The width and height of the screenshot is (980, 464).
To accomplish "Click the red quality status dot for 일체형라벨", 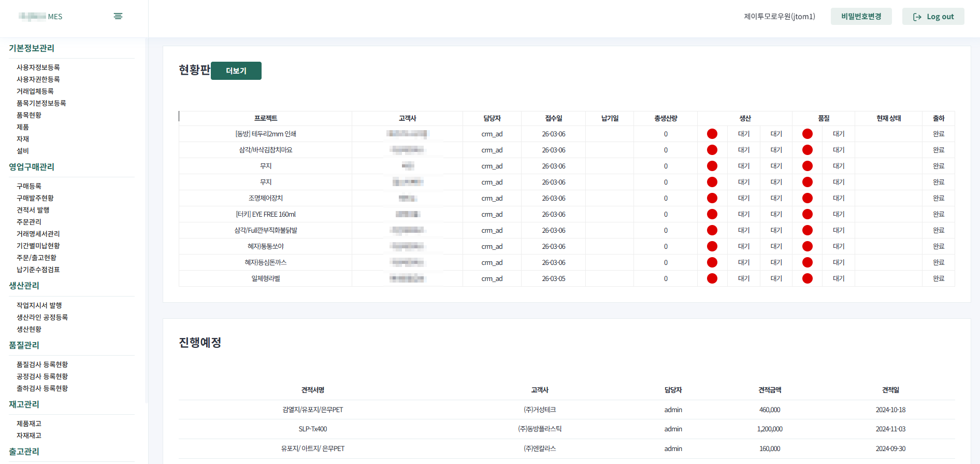I will point(807,278).
